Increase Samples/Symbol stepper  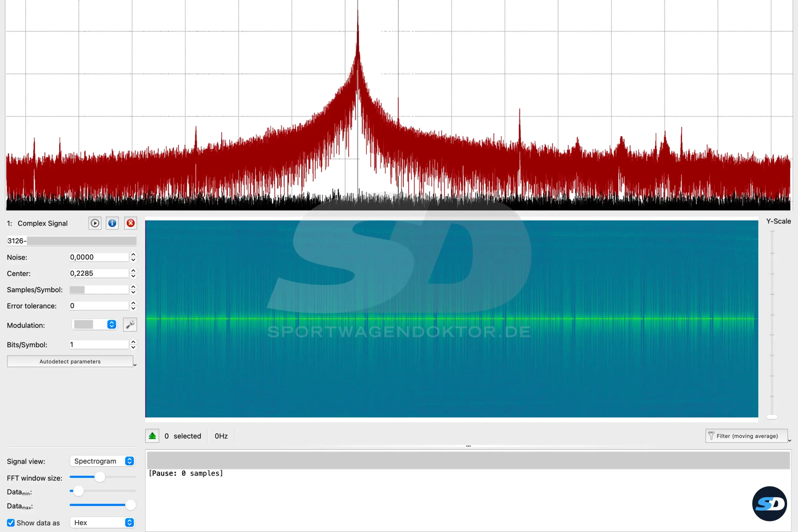tap(133, 287)
